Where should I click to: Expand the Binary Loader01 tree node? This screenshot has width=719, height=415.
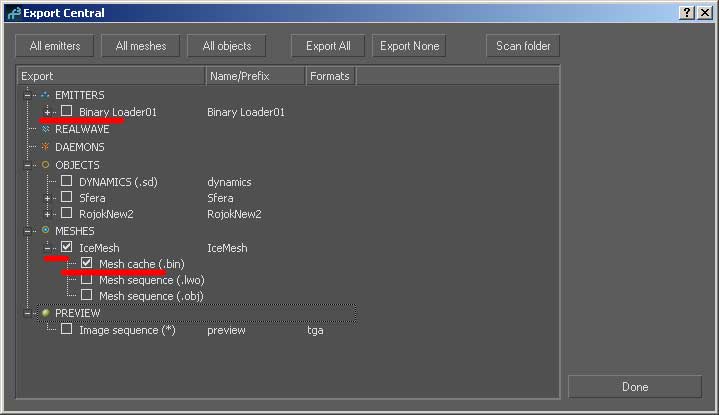click(47, 112)
